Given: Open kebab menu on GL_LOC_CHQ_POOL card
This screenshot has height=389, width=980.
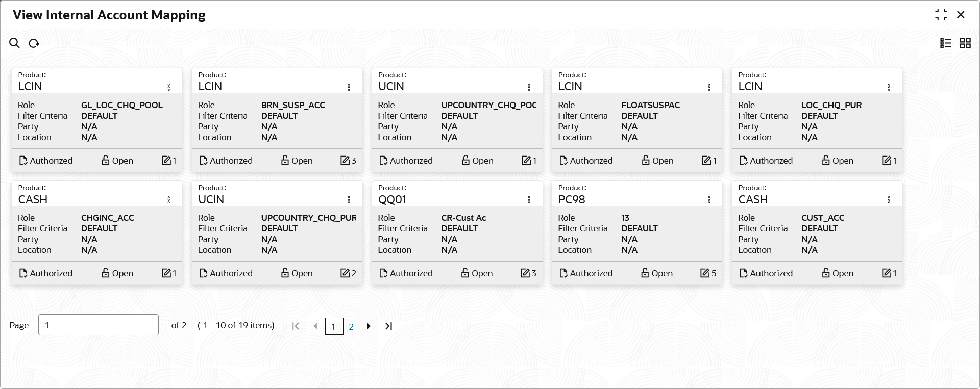Looking at the screenshot, I should [169, 87].
